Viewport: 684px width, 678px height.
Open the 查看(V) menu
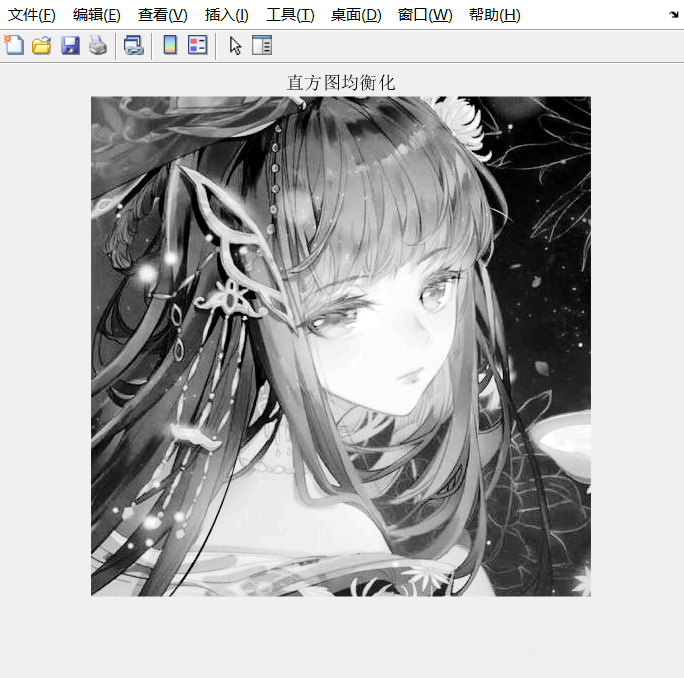(163, 15)
